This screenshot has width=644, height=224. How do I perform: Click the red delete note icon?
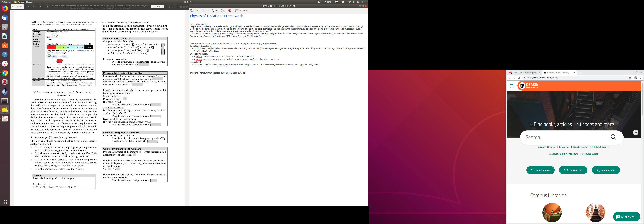click(x=230, y=11)
